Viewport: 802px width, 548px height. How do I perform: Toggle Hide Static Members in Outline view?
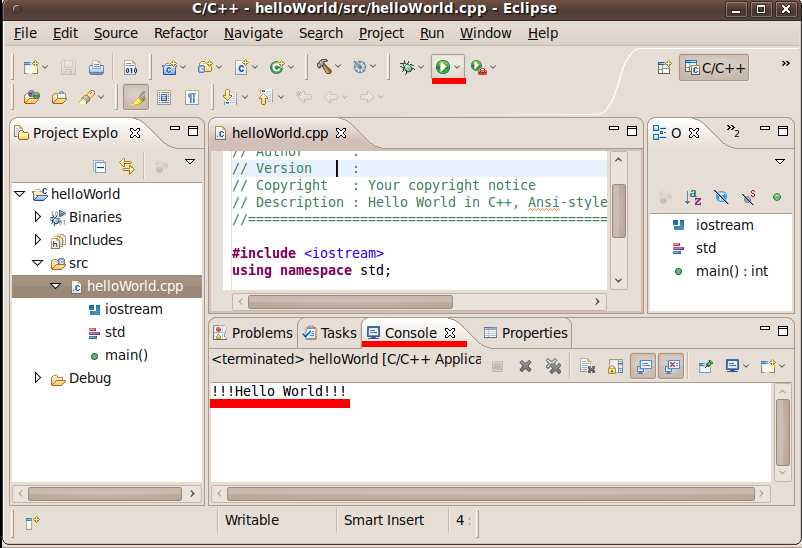tap(749, 197)
